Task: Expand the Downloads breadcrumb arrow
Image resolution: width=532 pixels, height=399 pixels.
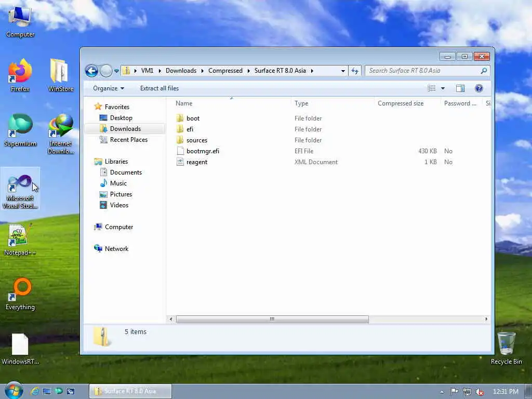Action: coord(203,71)
